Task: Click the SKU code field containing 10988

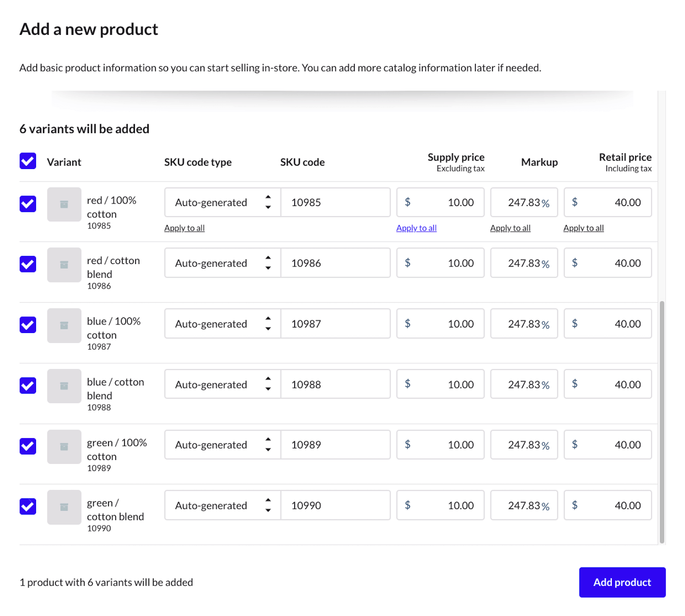Action: coord(335,384)
